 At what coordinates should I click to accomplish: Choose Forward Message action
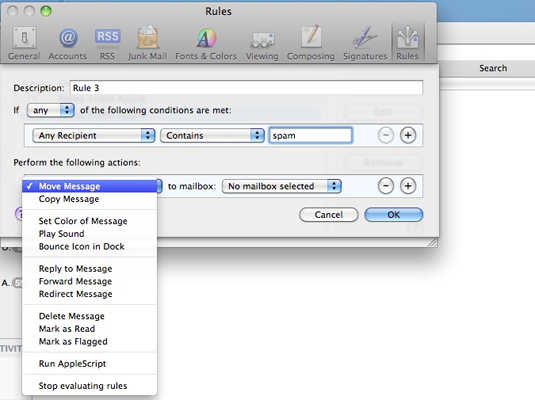pyautogui.click(x=89, y=281)
